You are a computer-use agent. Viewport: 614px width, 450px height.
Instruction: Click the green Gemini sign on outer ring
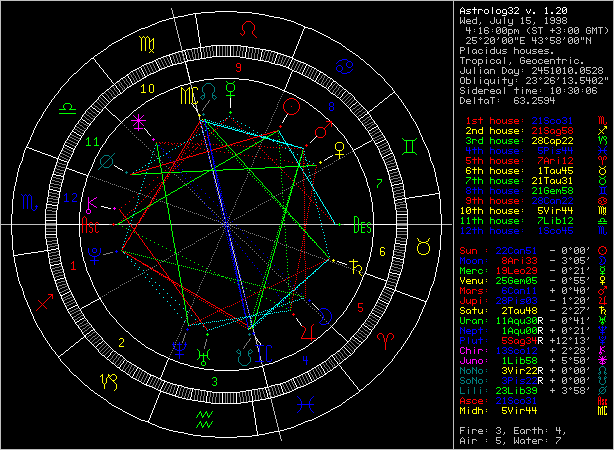(409, 146)
